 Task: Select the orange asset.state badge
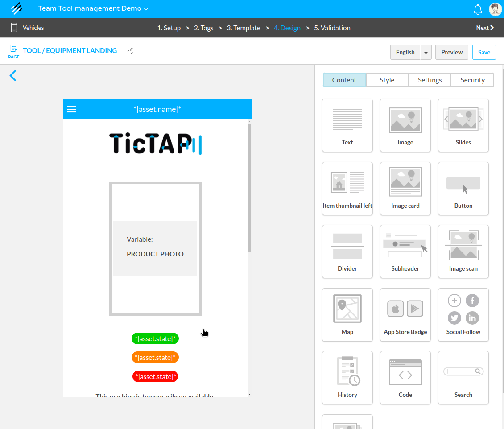[155, 357]
